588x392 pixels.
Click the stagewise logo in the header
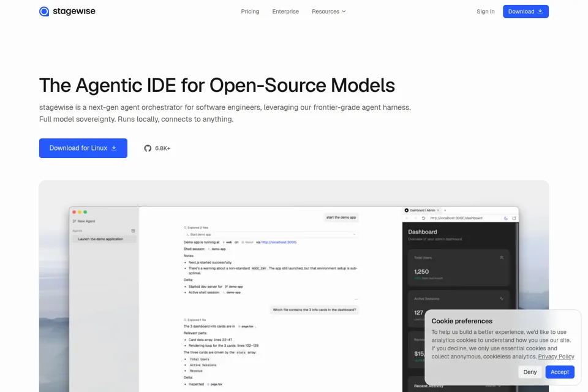pyautogui.click(x=67, y=11)
